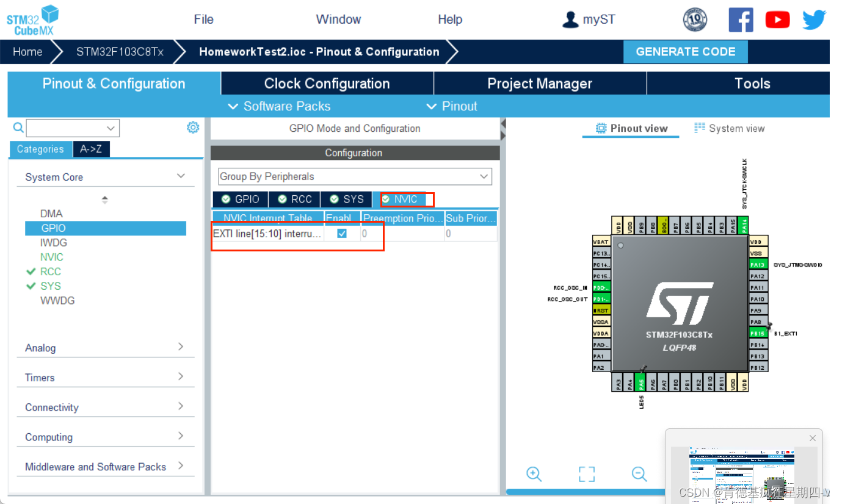Viewport: 867px width, 504px height.
Task: Select pin PA5 labeled LED5
Action: coord(640,381)
